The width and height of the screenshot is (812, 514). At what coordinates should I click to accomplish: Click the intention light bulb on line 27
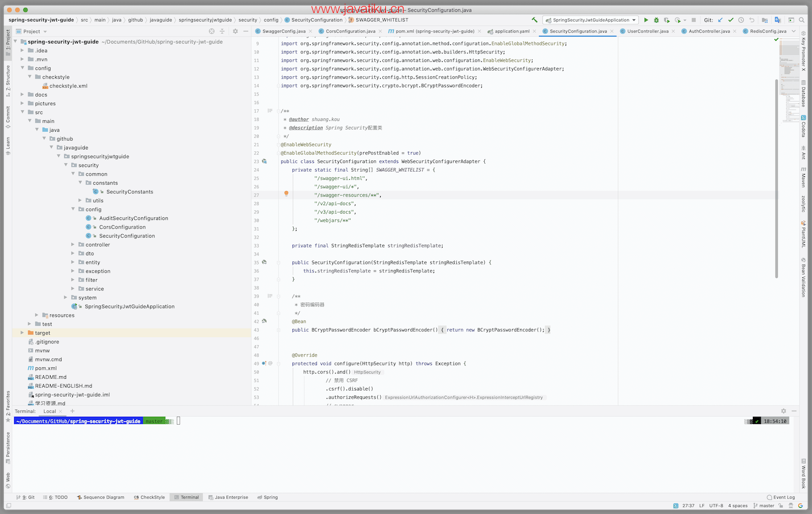click(x=286, y=194)
